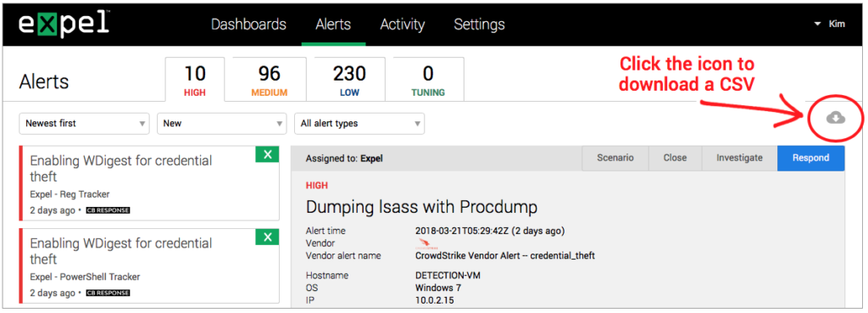Open Settings in the top navigation
Viewport: 868px width, 313px height.
coord(480,25)
